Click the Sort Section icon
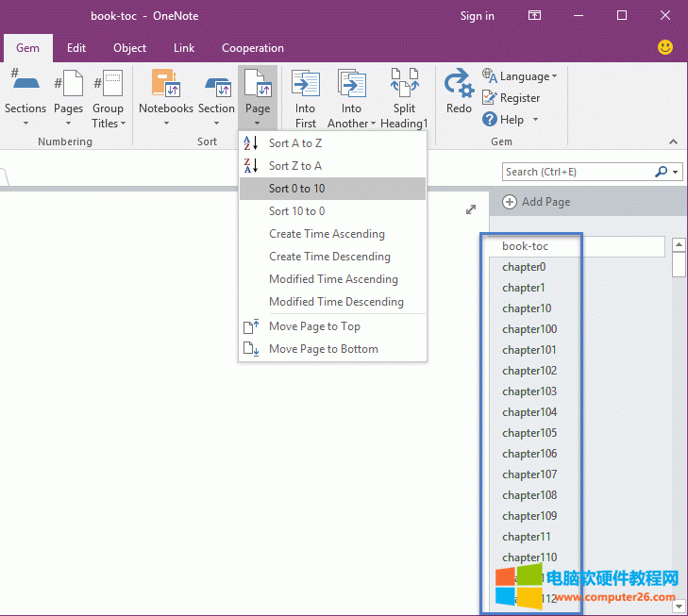Image resolution: width=688 pixels, height=616 pixels. 216,87
